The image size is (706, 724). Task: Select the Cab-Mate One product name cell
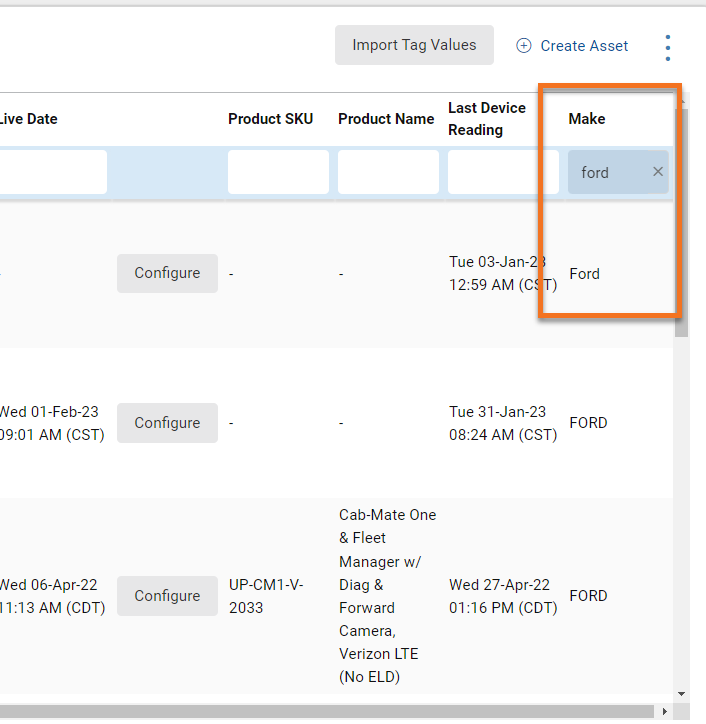[387, 596]
